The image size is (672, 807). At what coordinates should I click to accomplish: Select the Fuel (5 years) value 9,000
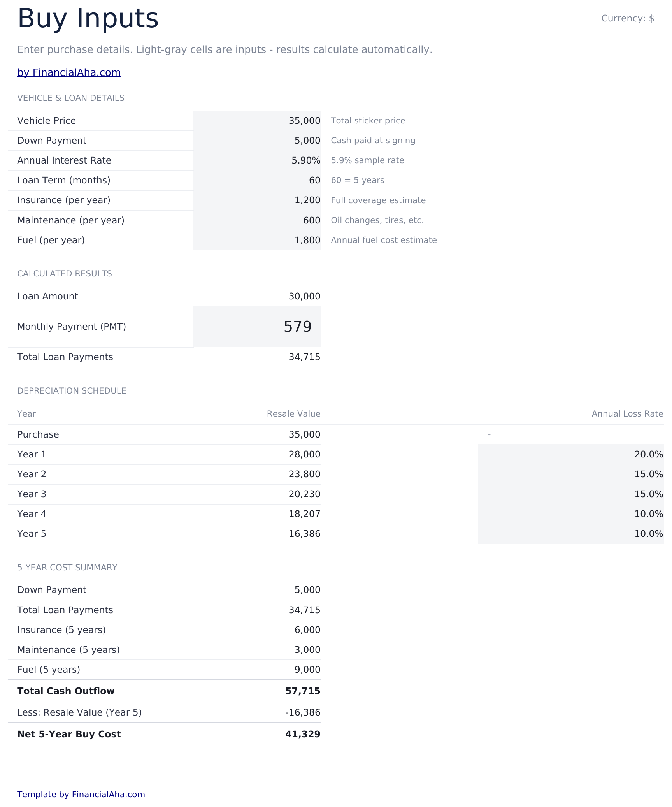tap(307, 670)
